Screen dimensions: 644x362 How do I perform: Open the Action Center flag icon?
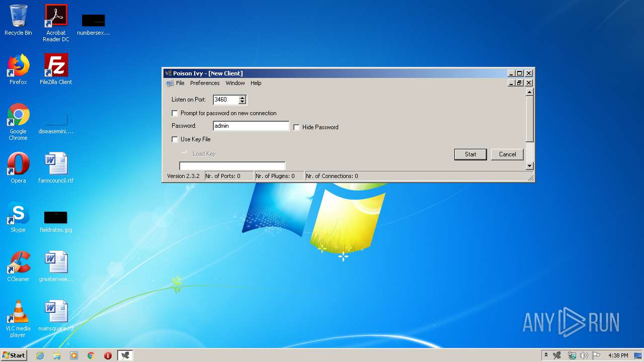596,355
